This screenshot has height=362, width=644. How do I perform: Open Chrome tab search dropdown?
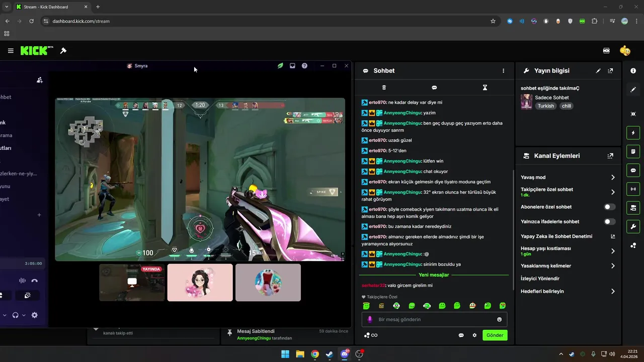pos(7,7)
